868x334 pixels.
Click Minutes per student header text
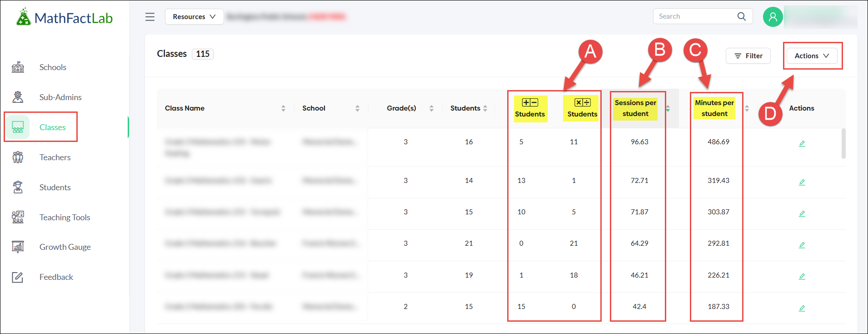tap(714, 108)
